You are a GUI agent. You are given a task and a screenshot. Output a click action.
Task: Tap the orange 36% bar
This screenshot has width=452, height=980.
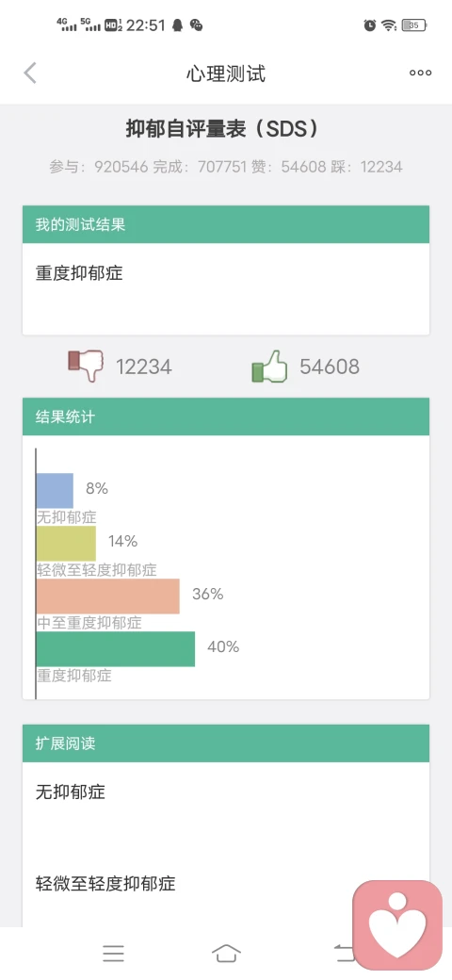coord(108,596)
